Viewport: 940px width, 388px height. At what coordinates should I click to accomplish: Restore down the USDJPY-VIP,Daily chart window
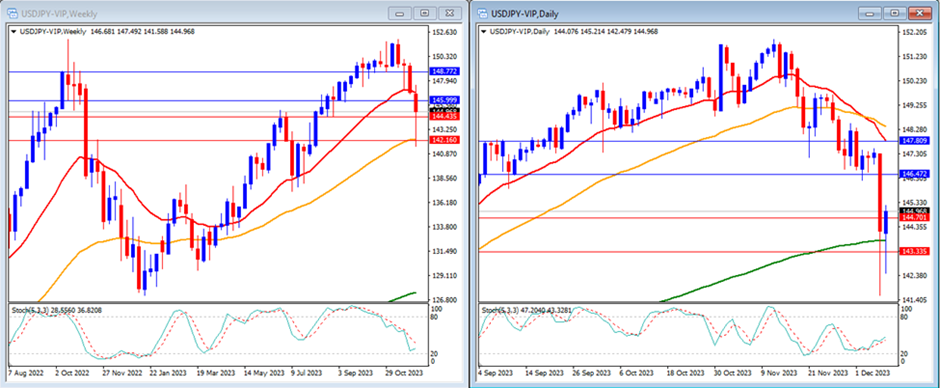pyautogui.click(x=896, y=13)
